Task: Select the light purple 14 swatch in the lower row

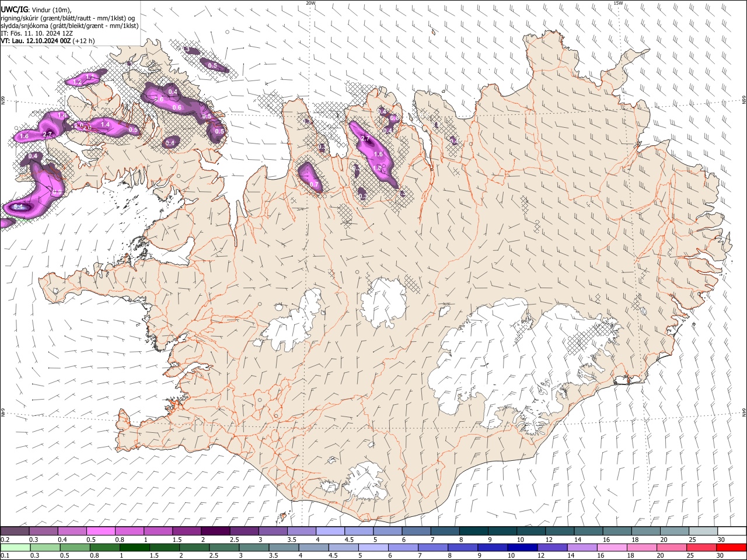Action: click(582, 548)
